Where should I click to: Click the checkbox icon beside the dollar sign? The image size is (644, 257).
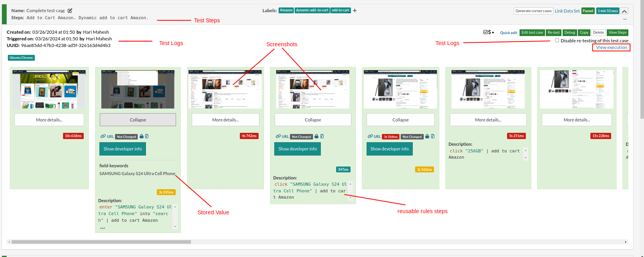point(486,32)
